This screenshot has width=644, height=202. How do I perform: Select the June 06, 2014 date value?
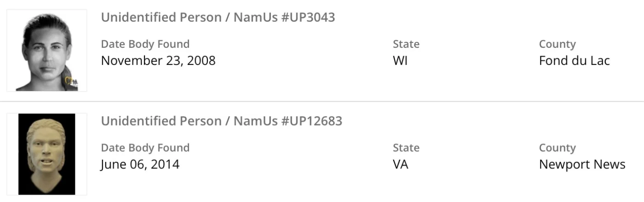tap(140, 164)
